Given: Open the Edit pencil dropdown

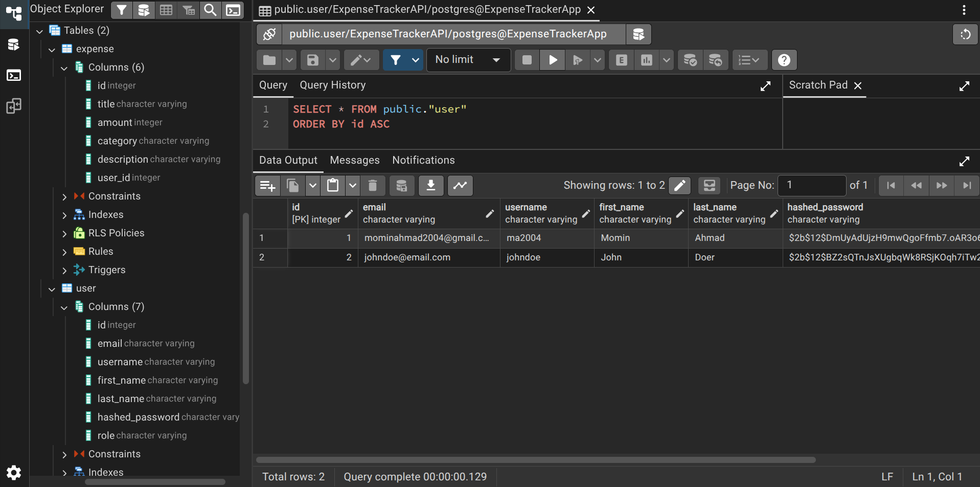Looking at the screenshot, I should coord(361,60).
